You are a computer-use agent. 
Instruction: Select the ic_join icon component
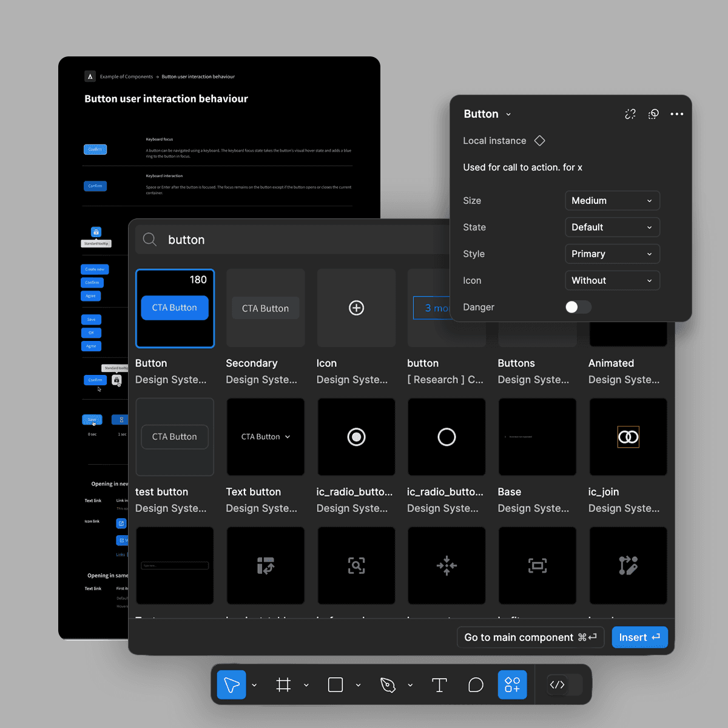[x=628, y=437]
